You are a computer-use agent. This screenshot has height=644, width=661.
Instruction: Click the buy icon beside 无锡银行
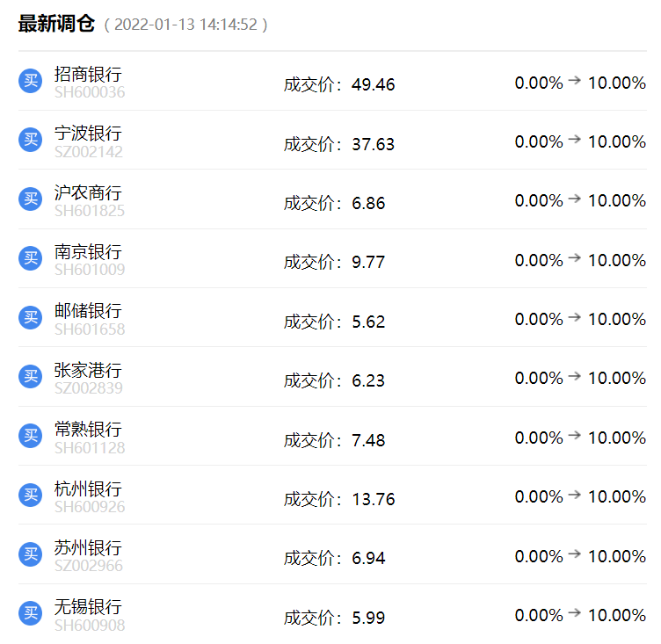pos(31,613)
